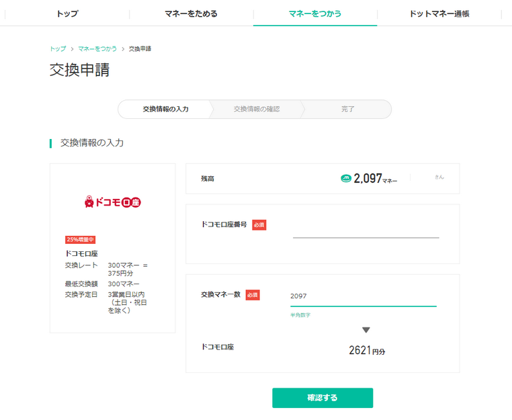Click the 残高 label
This screenshot has height=420, width=512.
click(x=208, y=179)
